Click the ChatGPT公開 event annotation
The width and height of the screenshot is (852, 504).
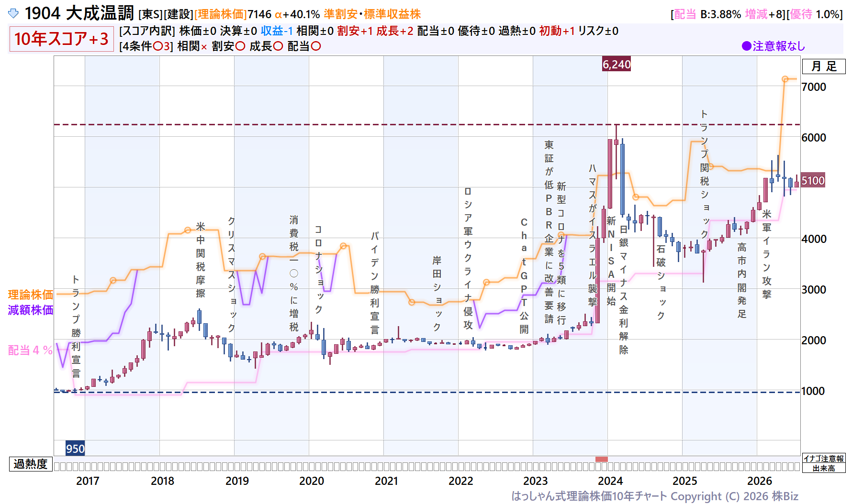(x=524, y=276)
